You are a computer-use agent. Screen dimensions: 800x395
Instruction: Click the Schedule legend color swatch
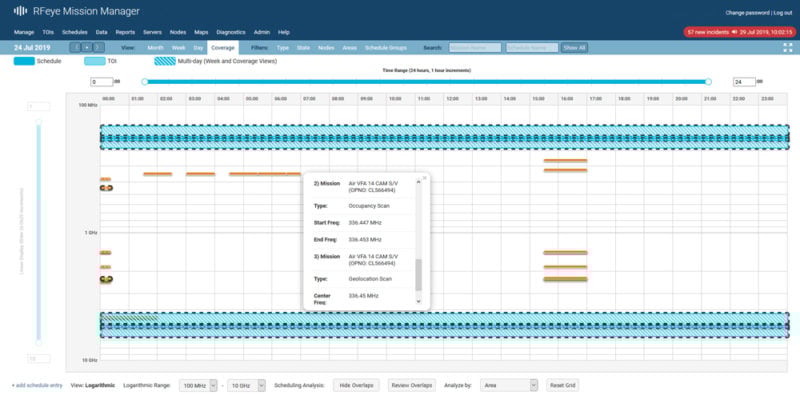pos(24,61)
